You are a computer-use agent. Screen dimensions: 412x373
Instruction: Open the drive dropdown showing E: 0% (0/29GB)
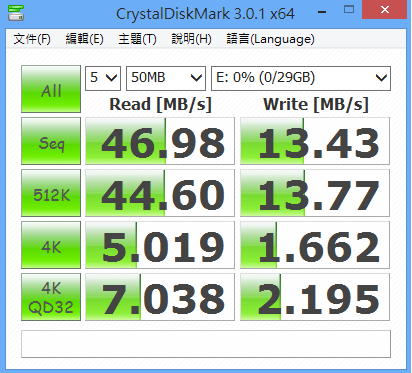click(x=301, y=78)
